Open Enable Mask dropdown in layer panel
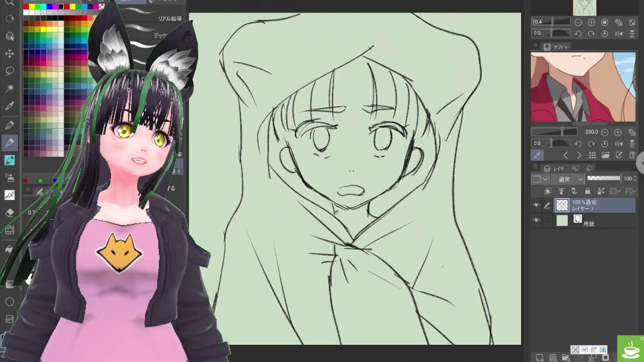Image resolution: width=644 pixels, height=362 pixels. [x=615, y=191]
